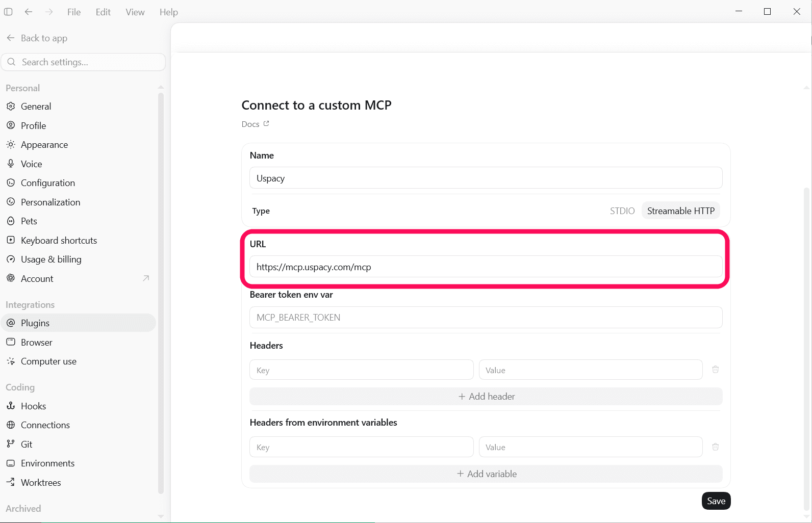Click the Hooks anchor icon
This screenshot has height=523, width=812.
[x=11, y=406]
